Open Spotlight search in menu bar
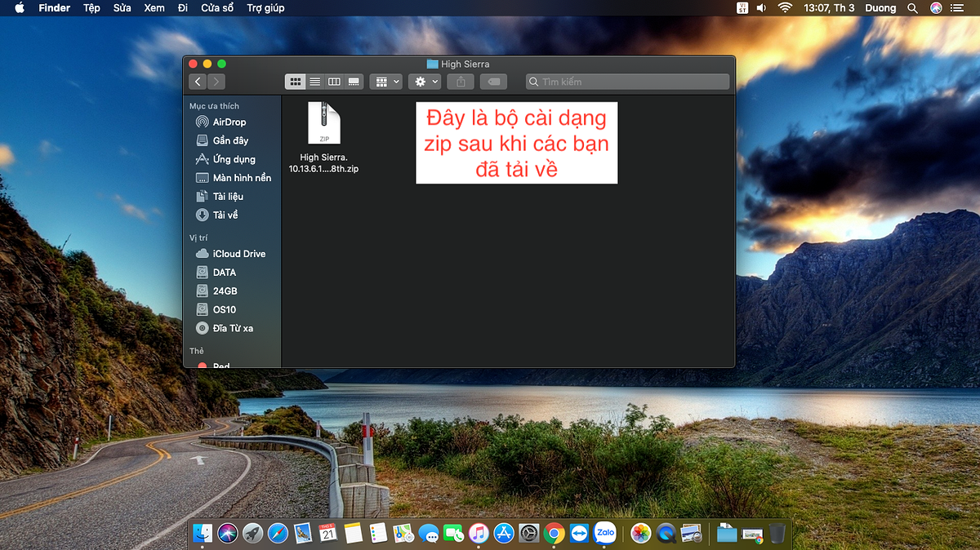Image resolution: width=980 pixels, height=550 pixels. pyautogui.click(x=913, y=8)
